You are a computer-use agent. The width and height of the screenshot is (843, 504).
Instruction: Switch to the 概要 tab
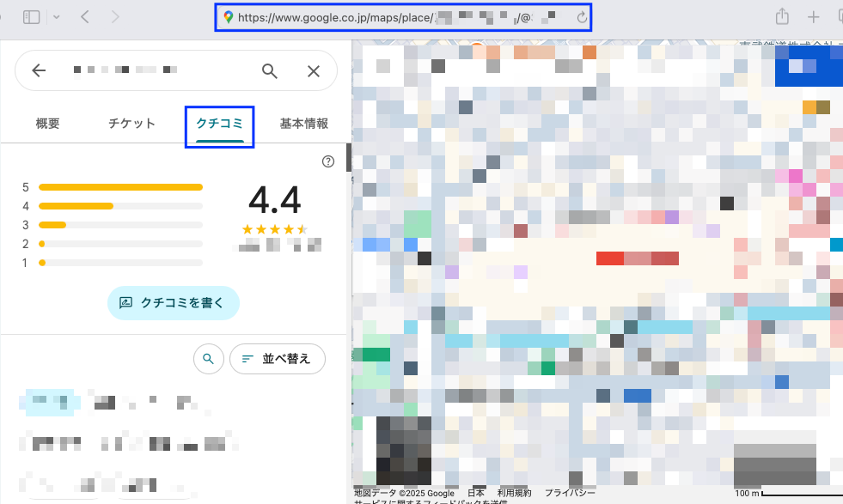coord(48,124)
